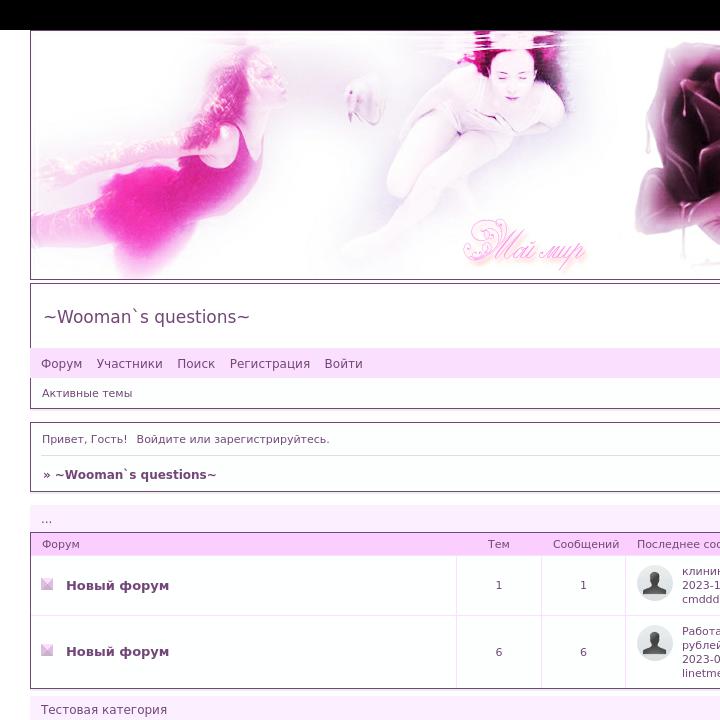Open the first Новый форум link

(x=117, y=586)
